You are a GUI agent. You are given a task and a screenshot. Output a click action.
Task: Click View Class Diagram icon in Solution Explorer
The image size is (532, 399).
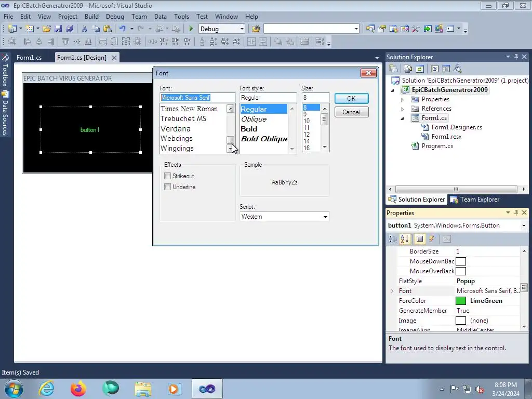[457, 69]
